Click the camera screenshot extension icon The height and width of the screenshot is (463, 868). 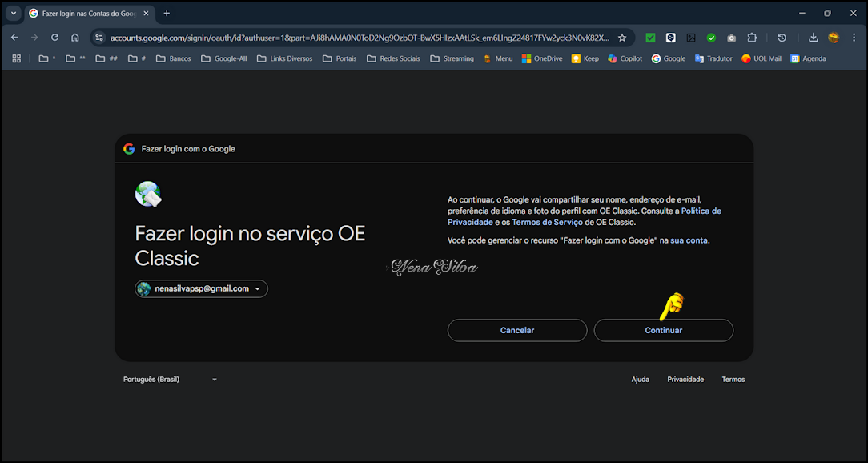click(x=731, y=38)
